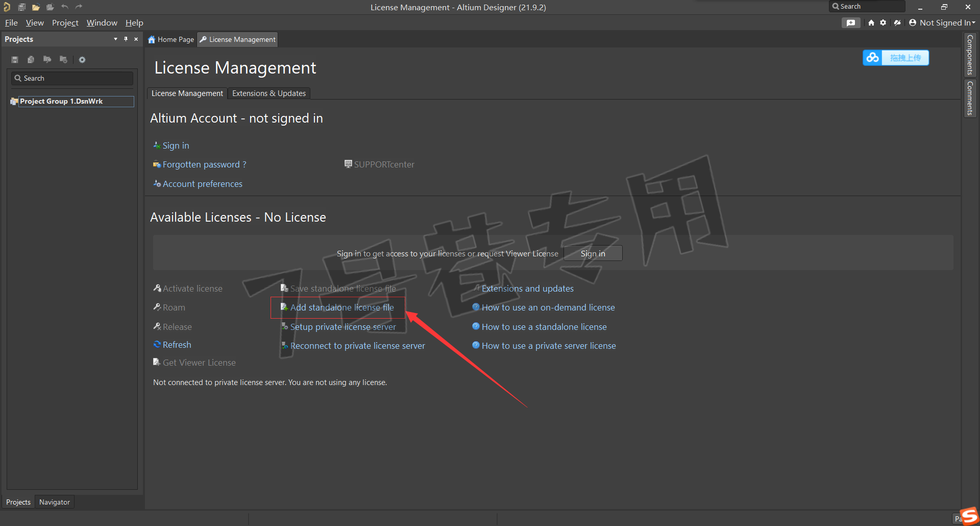980x526 pixels.
Task: Click the Redo arrow icon
Action: (79, 7)
